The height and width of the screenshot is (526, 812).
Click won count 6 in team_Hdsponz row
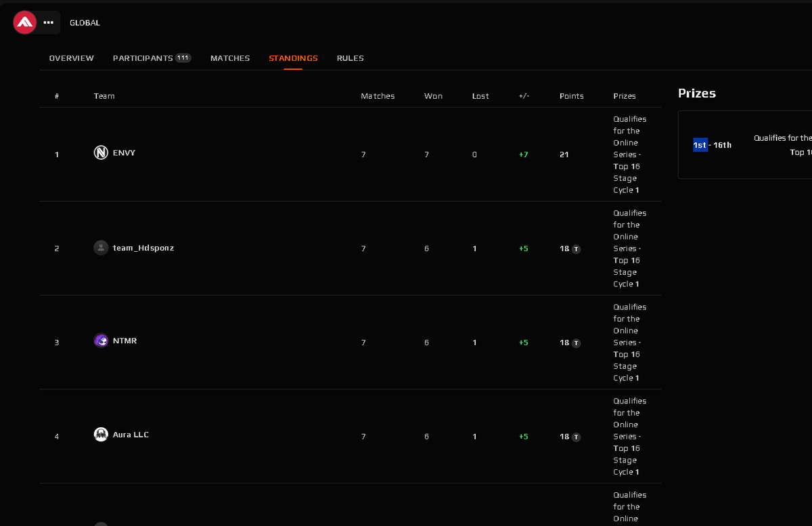(x=426, y=248)
